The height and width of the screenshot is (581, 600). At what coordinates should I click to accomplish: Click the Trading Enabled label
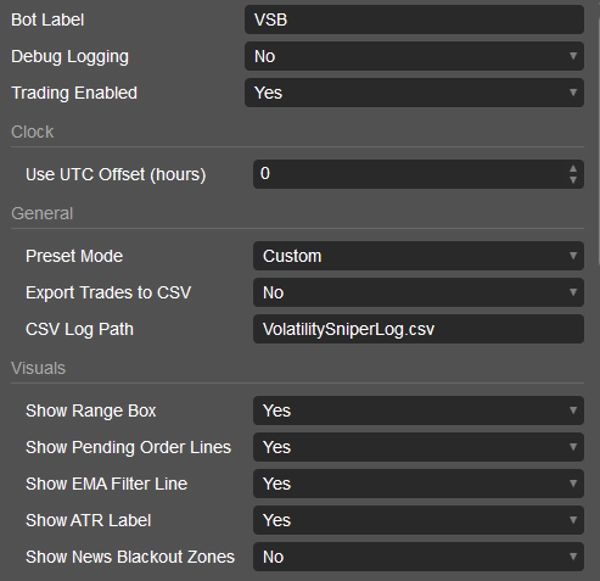[74, 93]
